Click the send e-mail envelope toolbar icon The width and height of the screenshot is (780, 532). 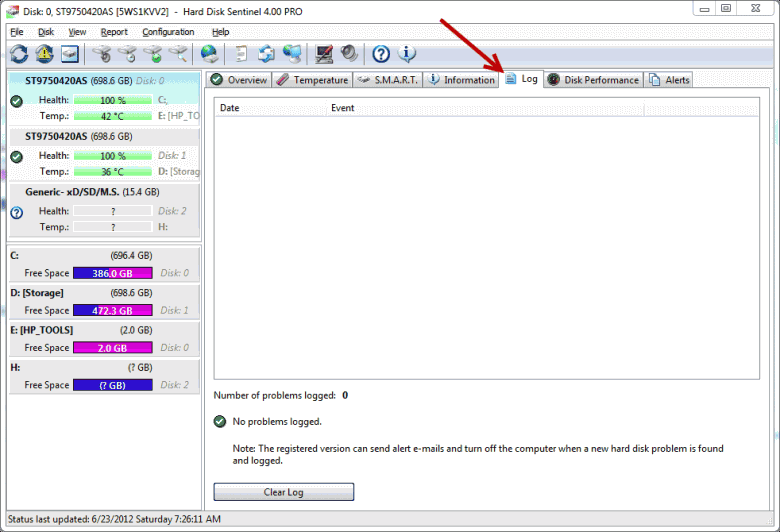coord(266,54)
